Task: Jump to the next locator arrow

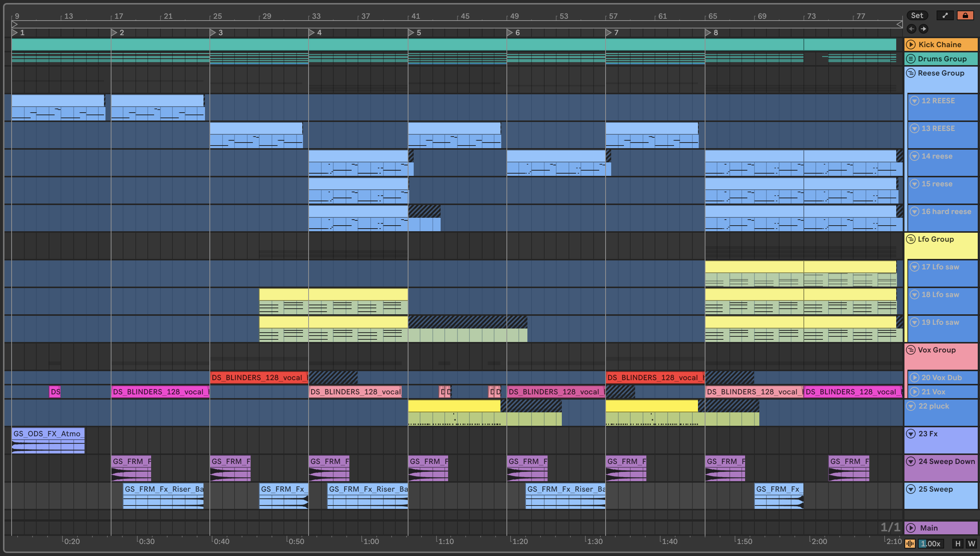Action: (924, 29)
